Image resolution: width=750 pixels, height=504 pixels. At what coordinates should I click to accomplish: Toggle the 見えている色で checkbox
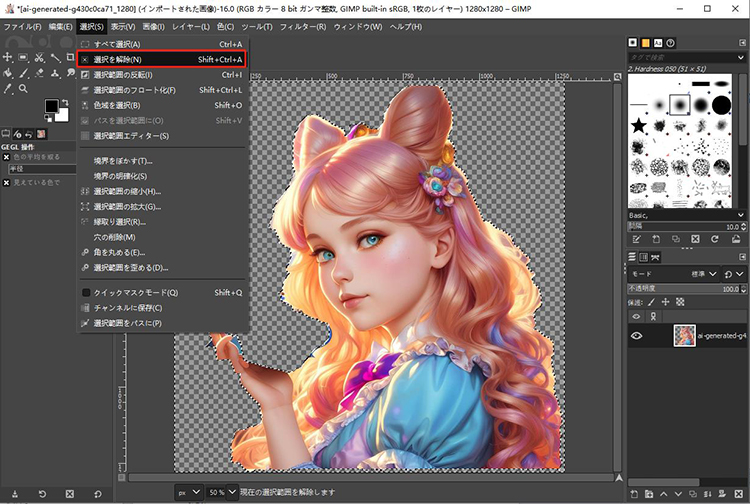(6, 183)
